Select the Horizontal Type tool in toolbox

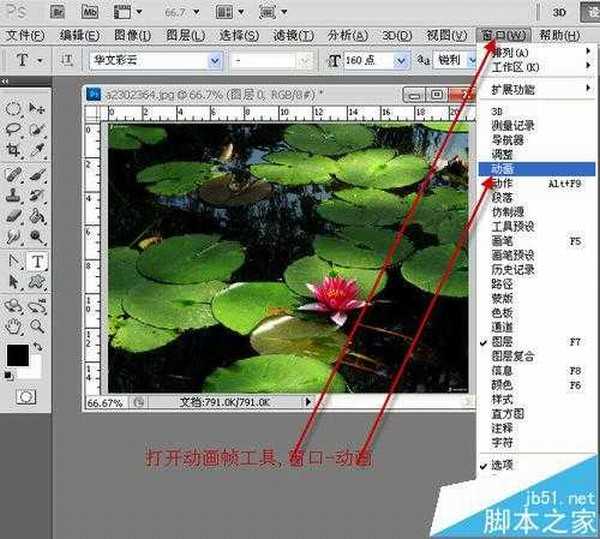click(37, 262)
